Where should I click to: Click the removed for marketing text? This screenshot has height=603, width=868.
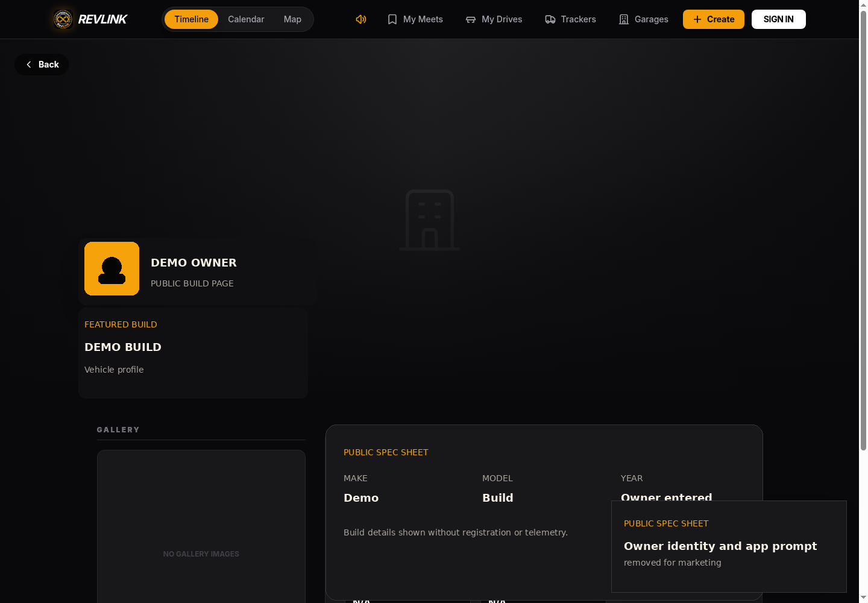click(673, 563)
